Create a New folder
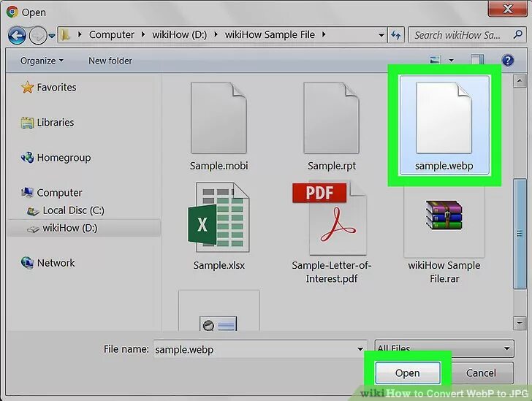 [x=110, y=61]
